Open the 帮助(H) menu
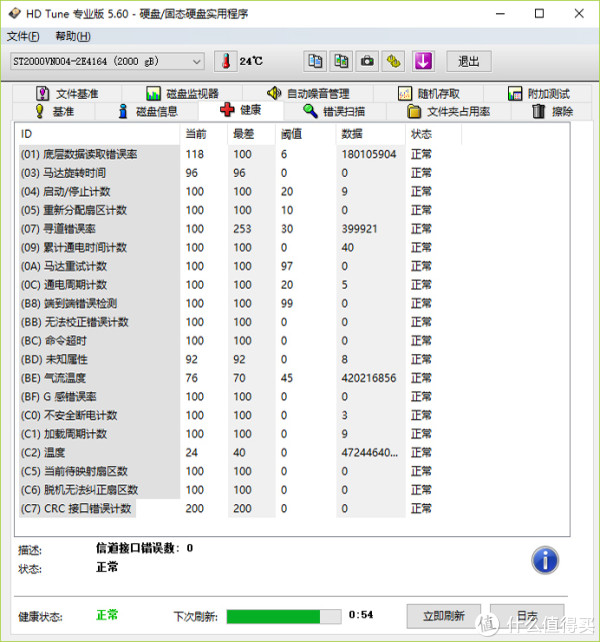The width and height of the screenshot is (600, 642). [72, 36]
